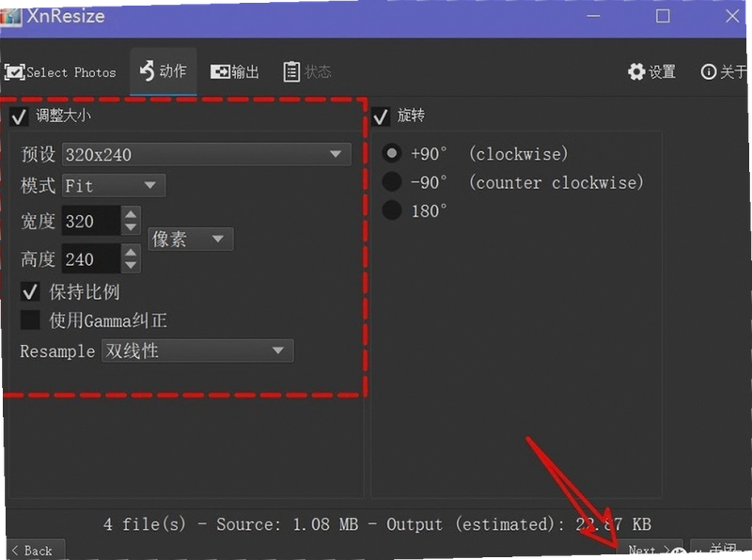Select -90° counter clockwise rotation
752x560 pixels.
coord(392,181)
